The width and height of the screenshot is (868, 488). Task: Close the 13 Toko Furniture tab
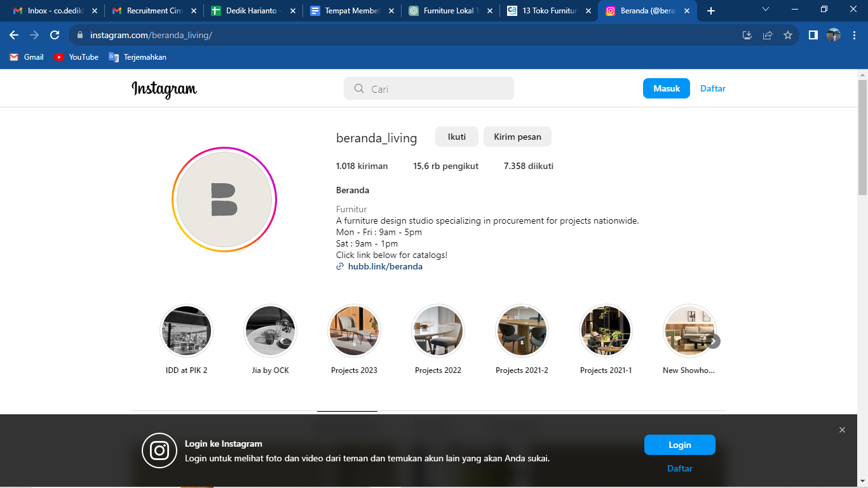pos(588,11)
